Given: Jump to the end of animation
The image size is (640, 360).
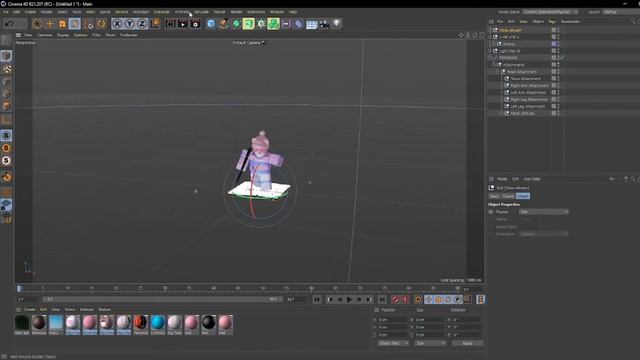Looking at the screenshot, I should [382, 300].
